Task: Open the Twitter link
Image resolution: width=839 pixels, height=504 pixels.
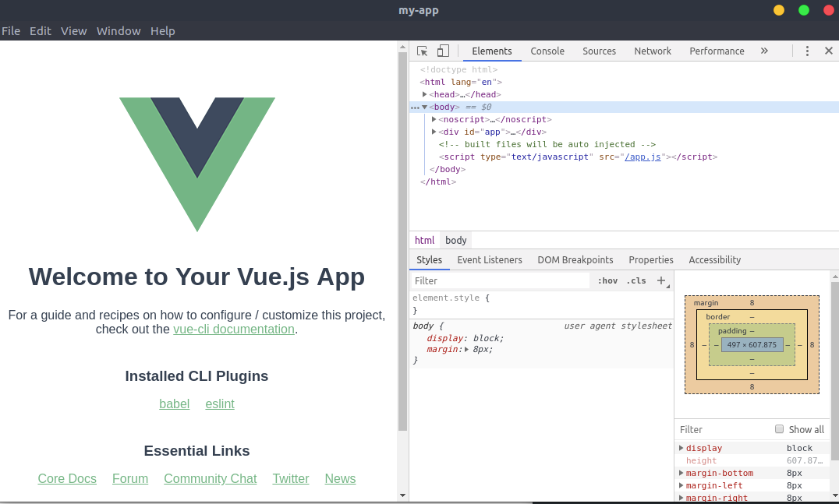Action: coord(291,479)
